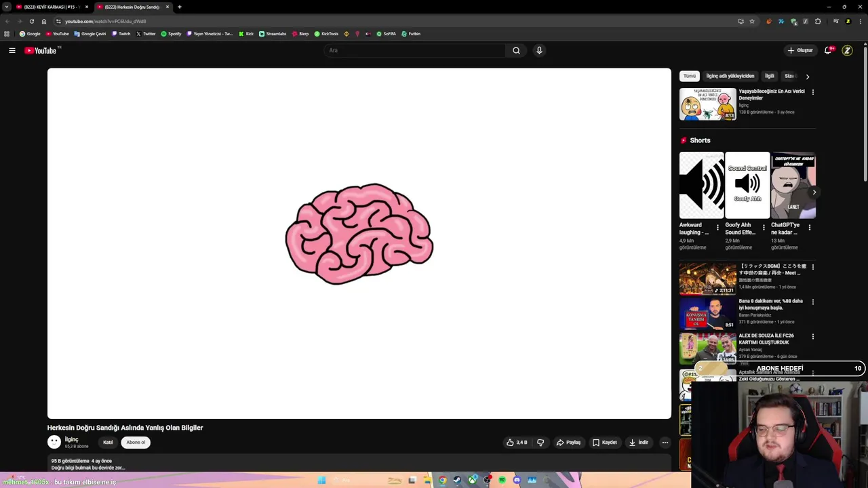Go to the YouTube home logo
Viewport: 868px width, 488px height.
[41, 50]
